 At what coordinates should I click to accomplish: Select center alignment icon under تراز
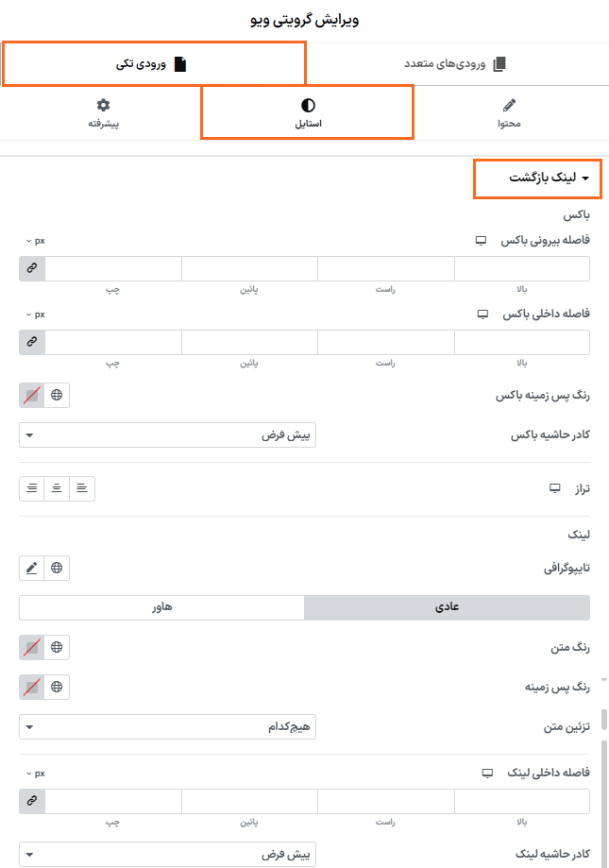pyautogui.click(x=57, y=488)
